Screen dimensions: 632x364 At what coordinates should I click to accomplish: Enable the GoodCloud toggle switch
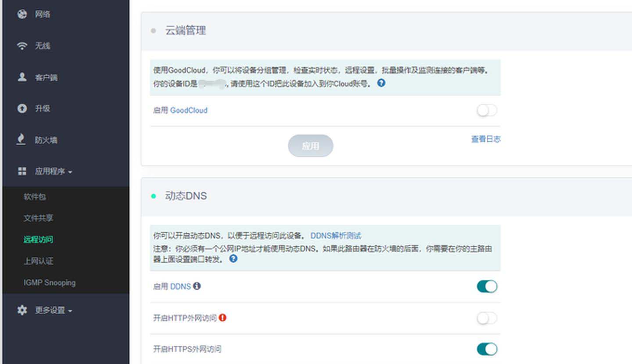point(487,111)
